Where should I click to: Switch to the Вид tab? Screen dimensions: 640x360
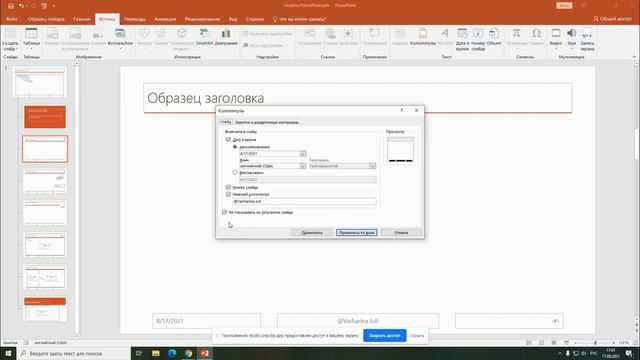[233, 19]
